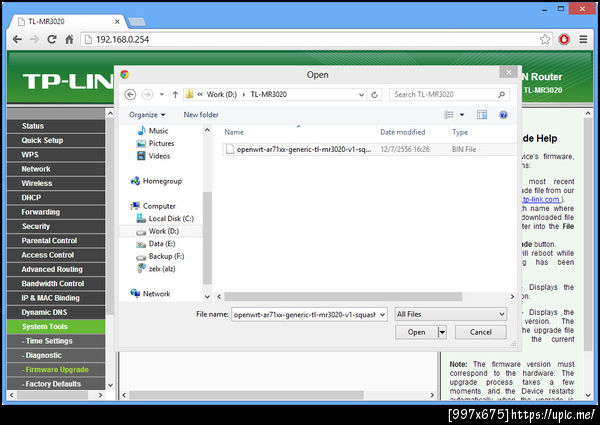Screen dimensions: 600x425
Task: Expand the address path dropdown
Action: [361, 95]
